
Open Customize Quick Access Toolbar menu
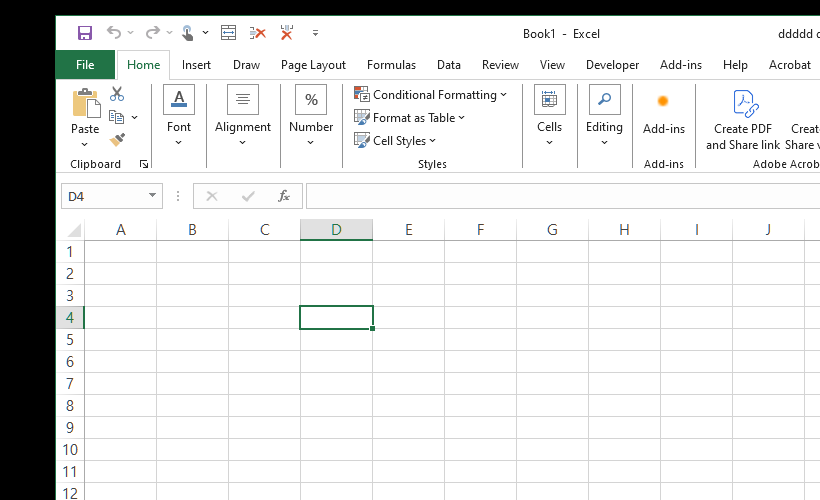(315, 33)
